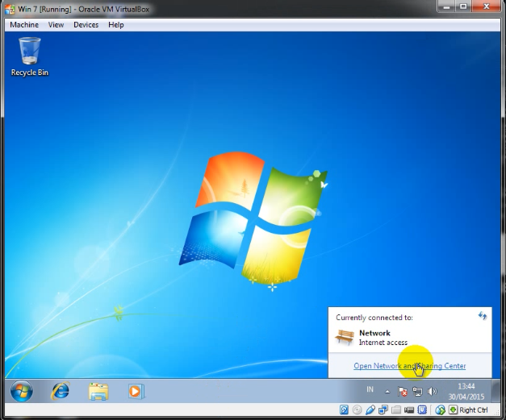This screenshot has width=506, height=420.
Task: Click Open Network and Sharing Center link
Action: [409, 366]
